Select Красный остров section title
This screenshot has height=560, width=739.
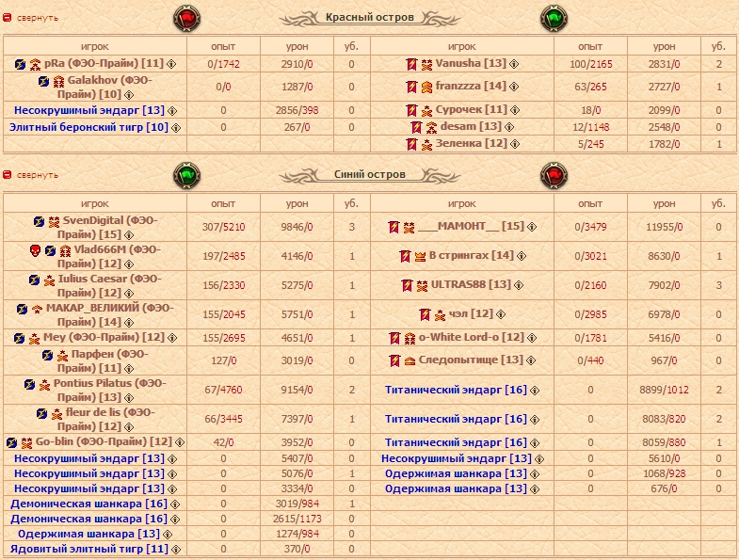tap(369, 18)
